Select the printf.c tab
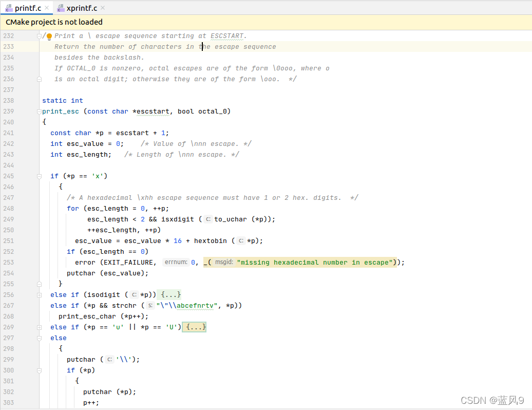Viewport: 532px width, 410px height. pyautogui.click(x=28, y=8)
